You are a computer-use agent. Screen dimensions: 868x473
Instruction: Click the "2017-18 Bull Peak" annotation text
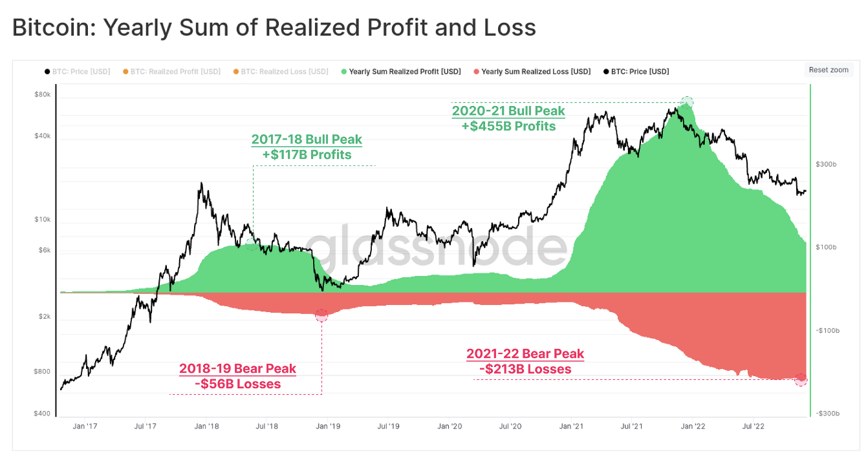[x=307, y=140]
